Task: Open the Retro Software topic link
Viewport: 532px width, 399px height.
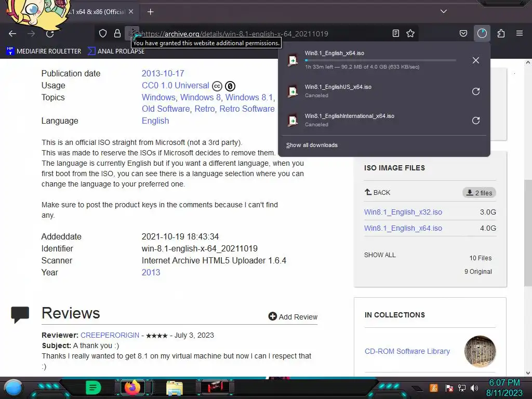Action: 247,109
